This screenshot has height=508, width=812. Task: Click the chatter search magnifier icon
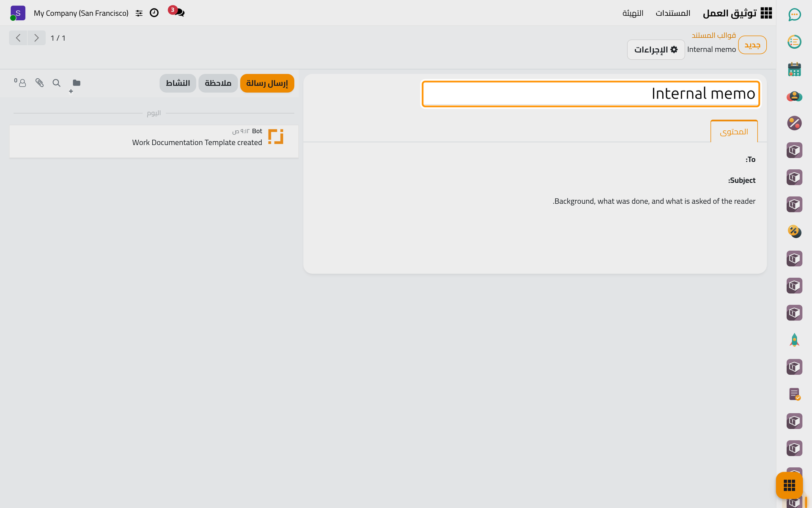click(56, 83)
